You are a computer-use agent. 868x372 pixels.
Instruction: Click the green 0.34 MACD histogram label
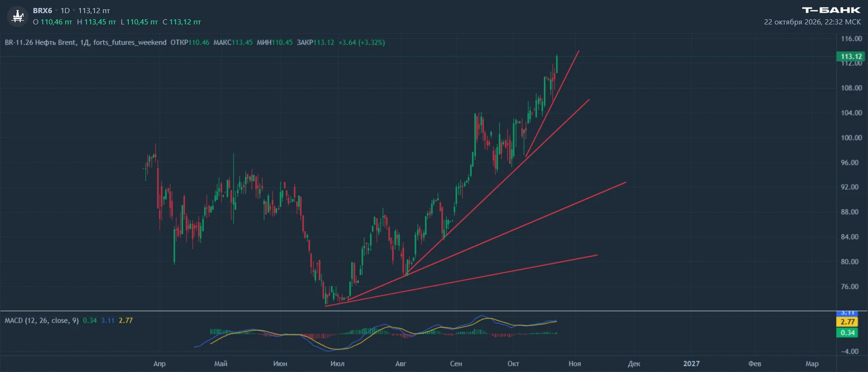coord(847,333)
